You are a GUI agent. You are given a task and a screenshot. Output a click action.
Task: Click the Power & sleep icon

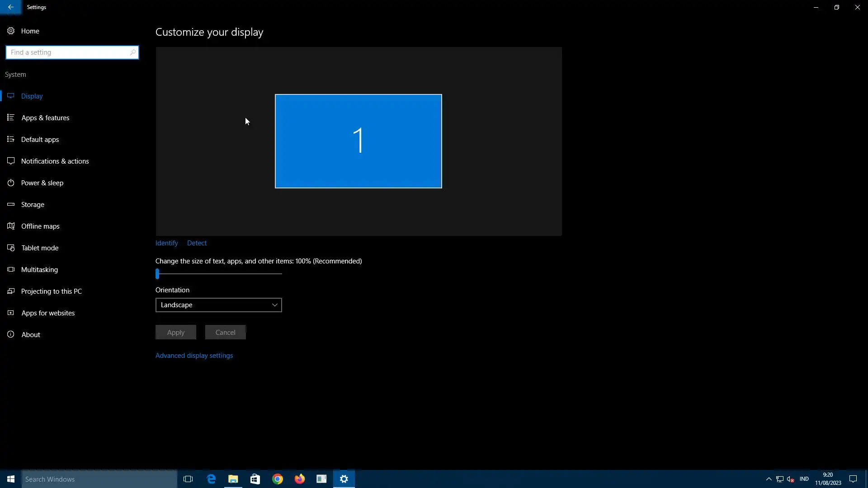[x=11, y=183]
